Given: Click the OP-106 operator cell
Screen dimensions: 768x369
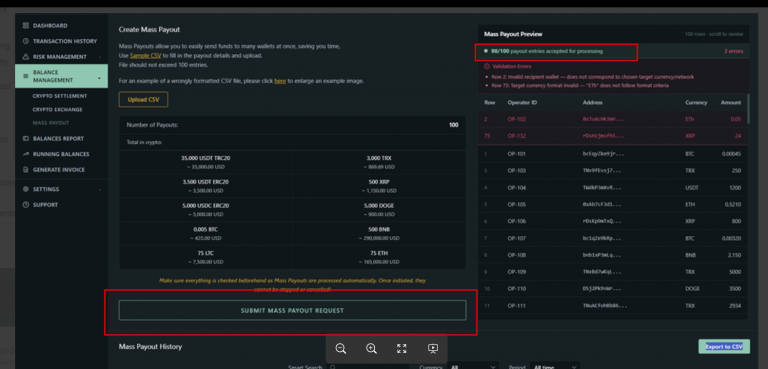Looking at the screenshot, I should point(516,221).
